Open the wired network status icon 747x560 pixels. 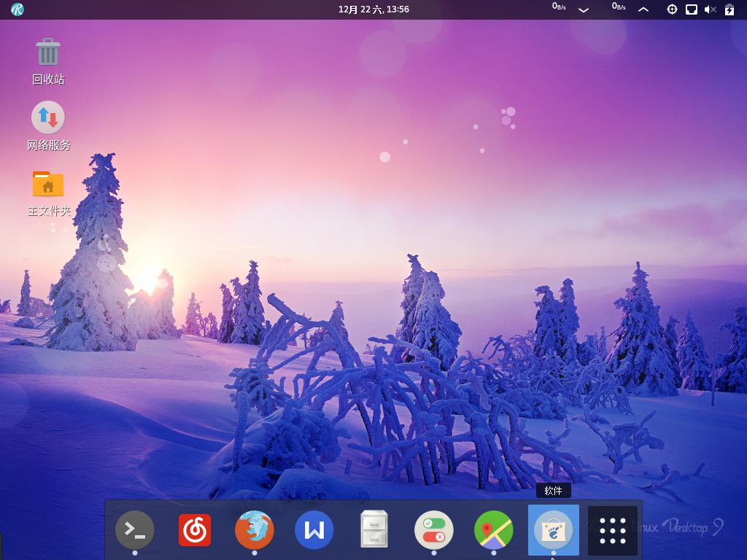coord(691,9)
